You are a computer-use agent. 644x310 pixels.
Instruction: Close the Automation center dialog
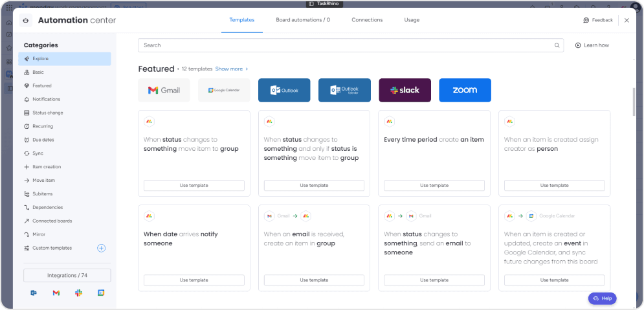[x=627, y=20]
